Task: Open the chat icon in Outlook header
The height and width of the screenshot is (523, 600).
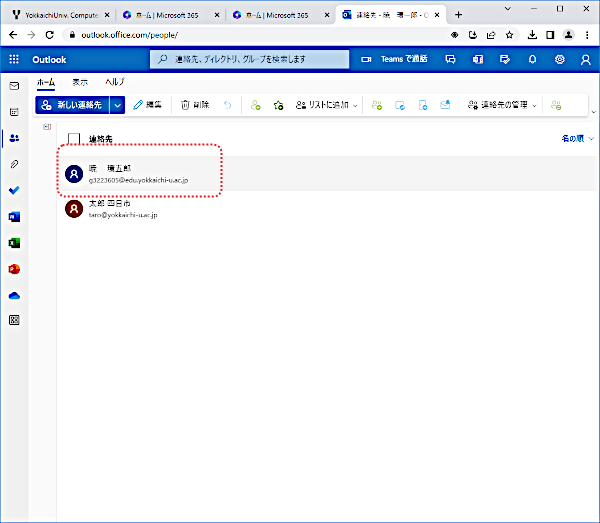Action: point(450,59)
